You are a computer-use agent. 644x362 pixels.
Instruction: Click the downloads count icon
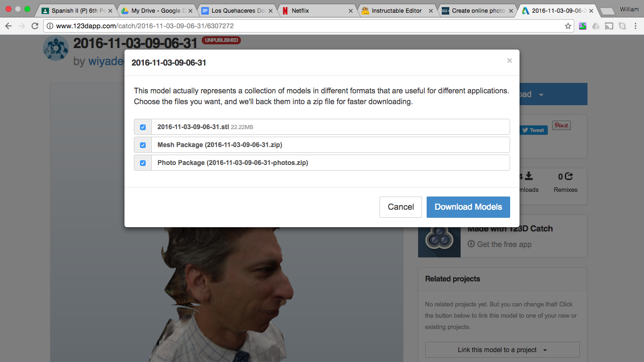pyautogui.click(x=528, y=176)
